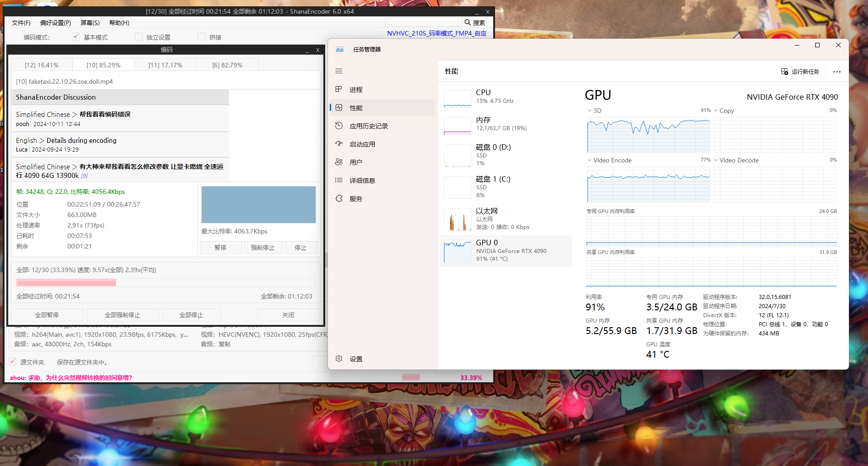
Task: Click the 共享 GPU 内存利用率 graph
Action: (711, 272)
